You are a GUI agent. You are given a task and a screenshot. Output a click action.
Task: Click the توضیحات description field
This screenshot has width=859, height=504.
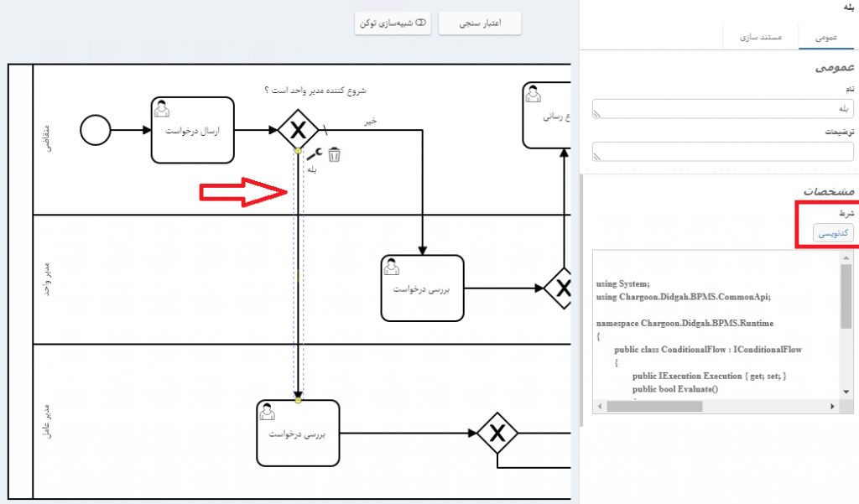point(722,152)
